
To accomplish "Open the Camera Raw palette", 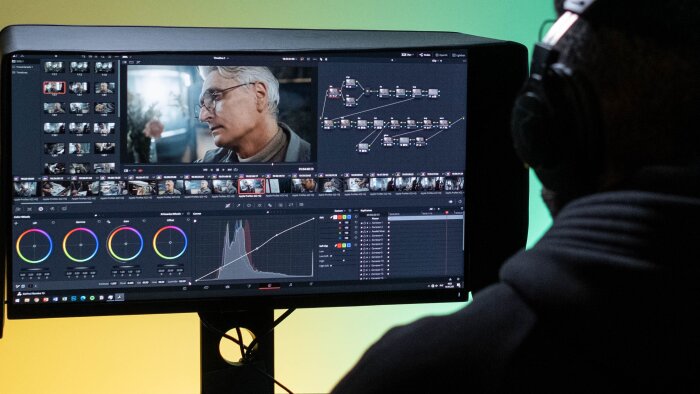I will click(18, 209).
